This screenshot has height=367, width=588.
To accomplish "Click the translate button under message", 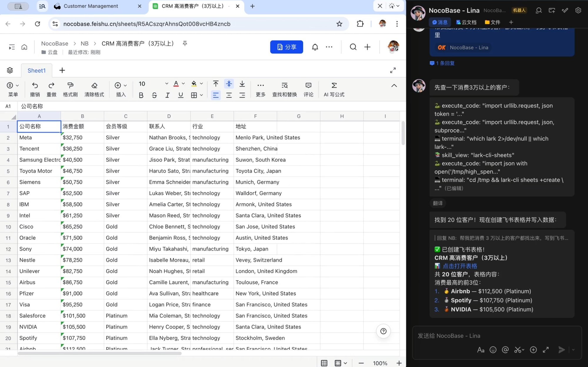I will click(437, 203).
